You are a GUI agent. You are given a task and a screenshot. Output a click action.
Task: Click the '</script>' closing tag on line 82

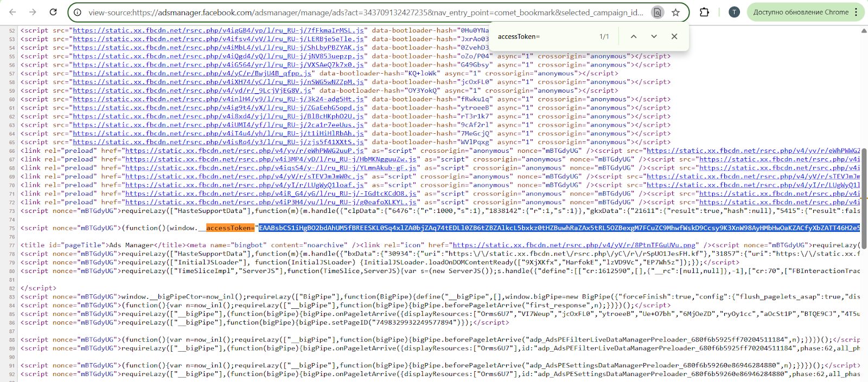pos(38,288)
